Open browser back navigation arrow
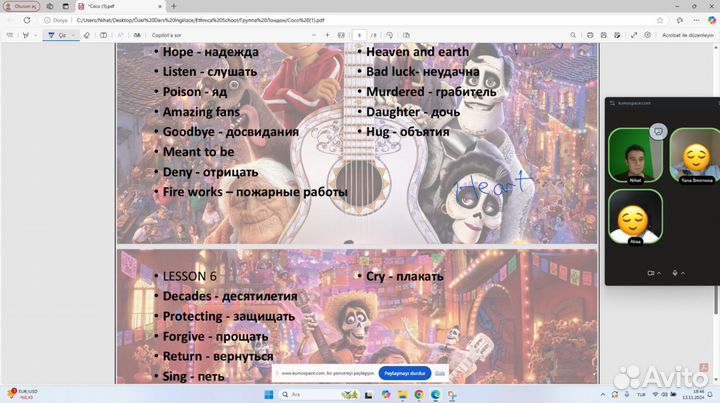 (x=10, y=19)
